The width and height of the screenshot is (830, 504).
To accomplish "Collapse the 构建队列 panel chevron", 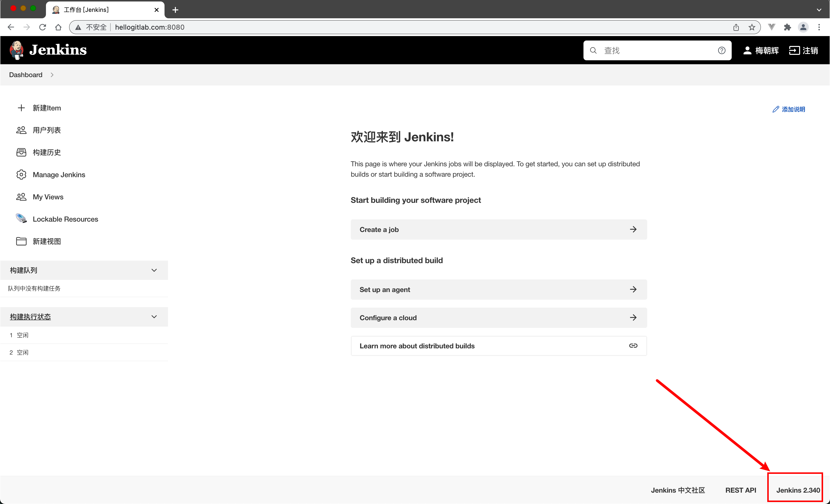I will [x=154, y=270].
